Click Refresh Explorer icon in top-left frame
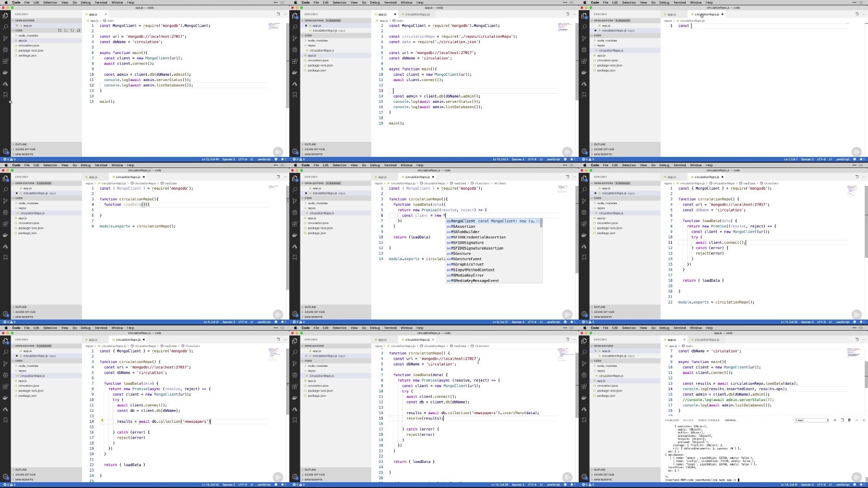 coord(72,30)
